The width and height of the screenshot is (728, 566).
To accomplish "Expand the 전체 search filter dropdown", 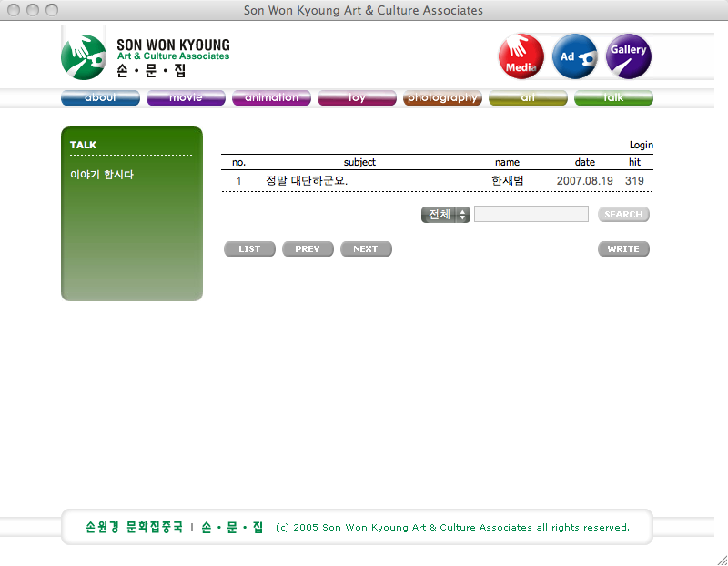I will 446,215.
